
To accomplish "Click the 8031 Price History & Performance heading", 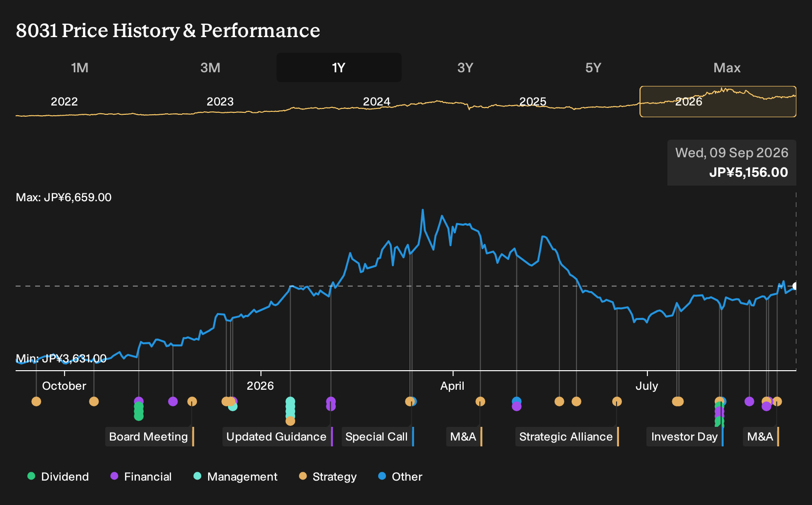I will [168, 30].
